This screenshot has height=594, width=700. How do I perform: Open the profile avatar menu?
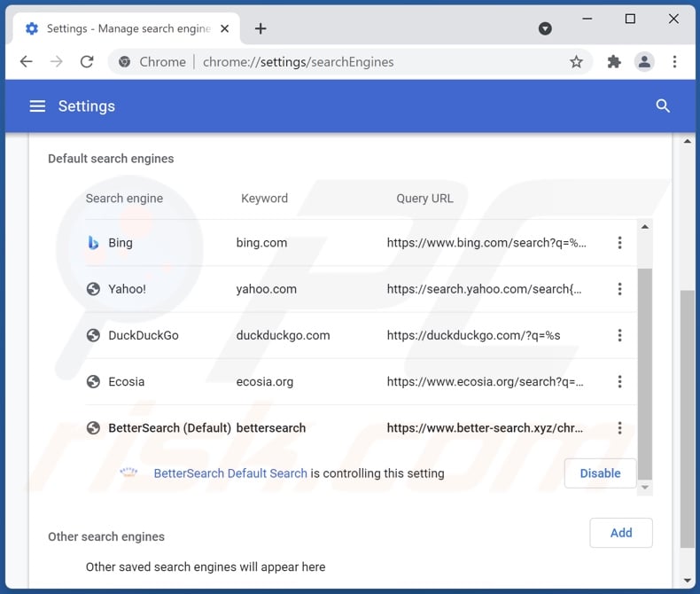644,62
